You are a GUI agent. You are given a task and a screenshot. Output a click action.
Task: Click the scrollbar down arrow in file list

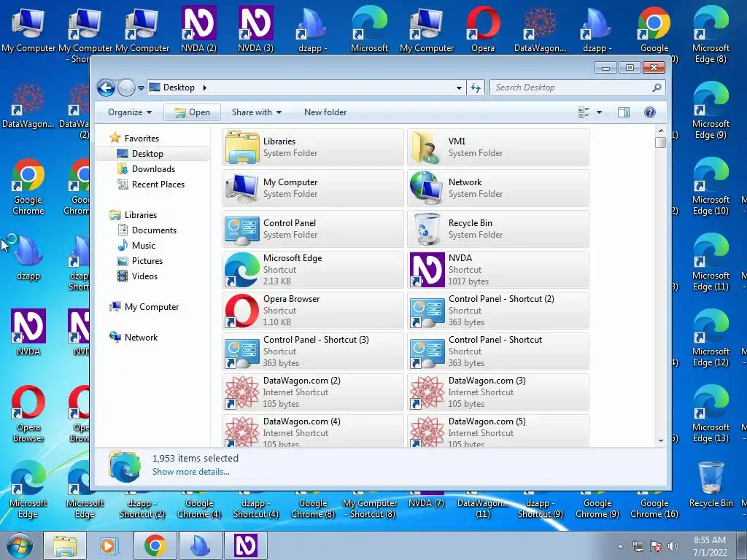[x=660, y=441]
